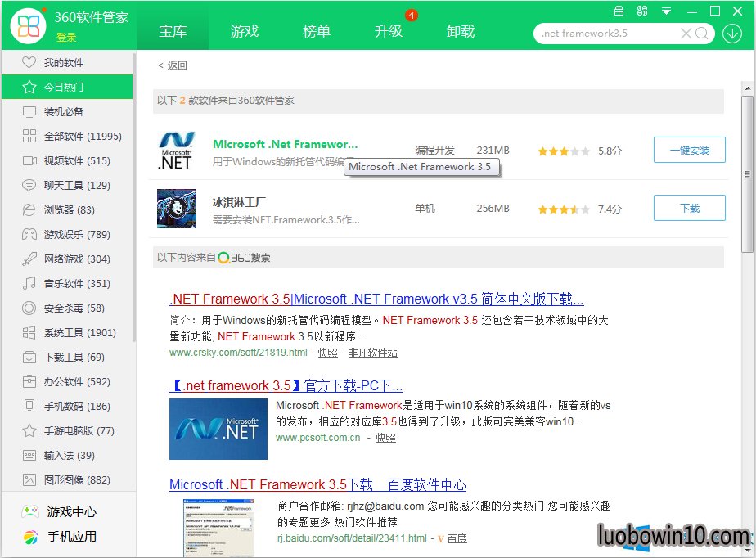Click 下载 button for 冰淇淋工厂
Screen dimensions: 756x558
point(690,208)
